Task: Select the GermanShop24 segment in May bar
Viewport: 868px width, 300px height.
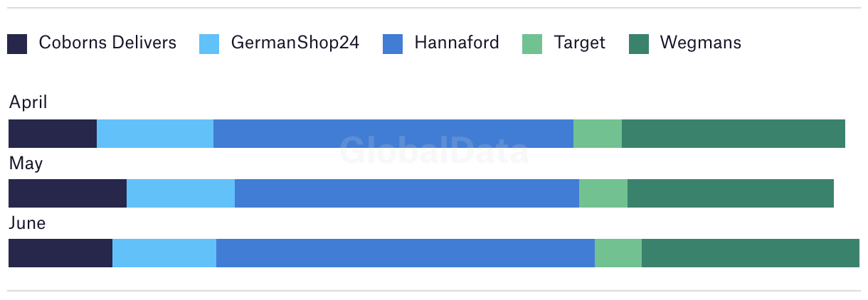Action: [181, 193]
